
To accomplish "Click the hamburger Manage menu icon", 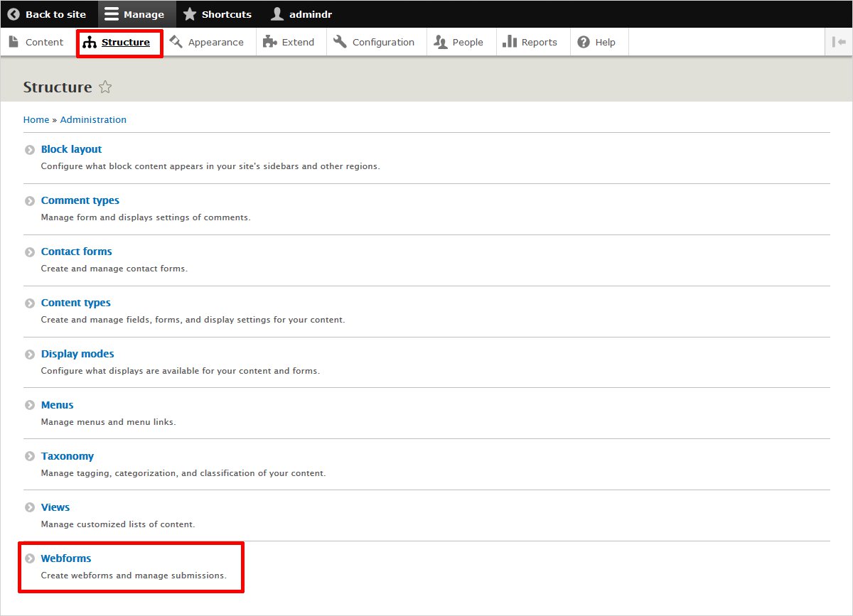I will click(112, 14).
